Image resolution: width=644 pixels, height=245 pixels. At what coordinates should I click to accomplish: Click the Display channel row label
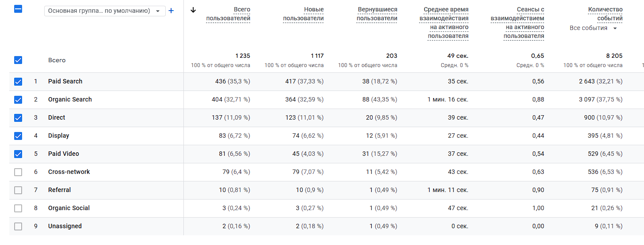(x=59, y=136)
